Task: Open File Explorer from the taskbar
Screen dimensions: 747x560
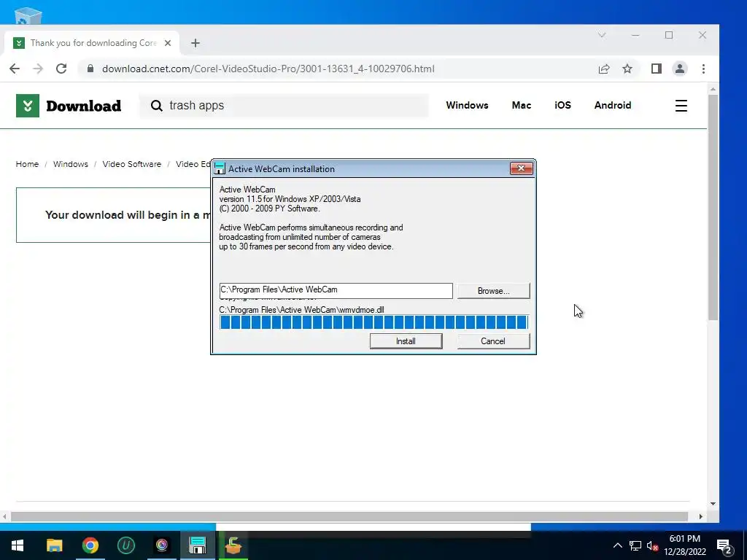Action: pyautogui.click(x=54, y=545)
